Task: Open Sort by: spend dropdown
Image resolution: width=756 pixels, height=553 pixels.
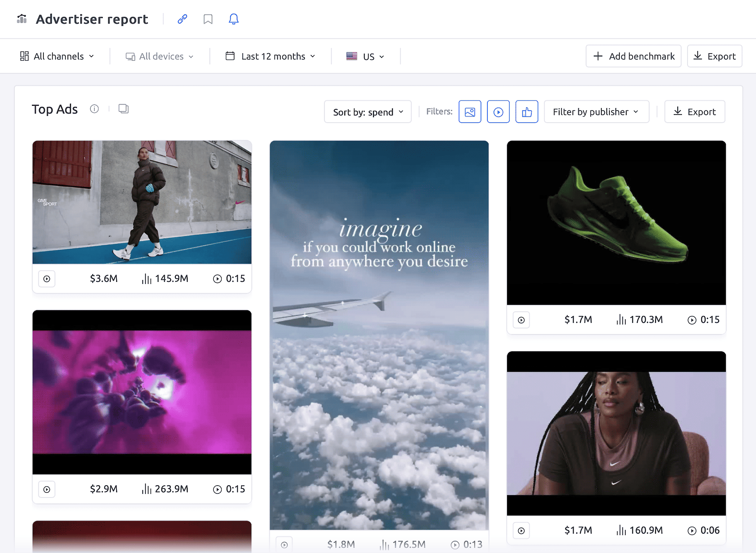Action: (367, 112)
